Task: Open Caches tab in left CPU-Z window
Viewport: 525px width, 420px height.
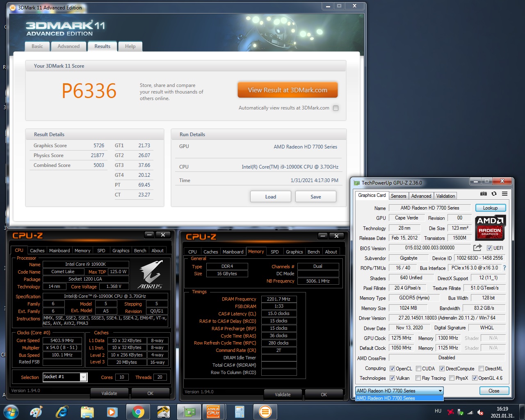Action: [37, 251]
